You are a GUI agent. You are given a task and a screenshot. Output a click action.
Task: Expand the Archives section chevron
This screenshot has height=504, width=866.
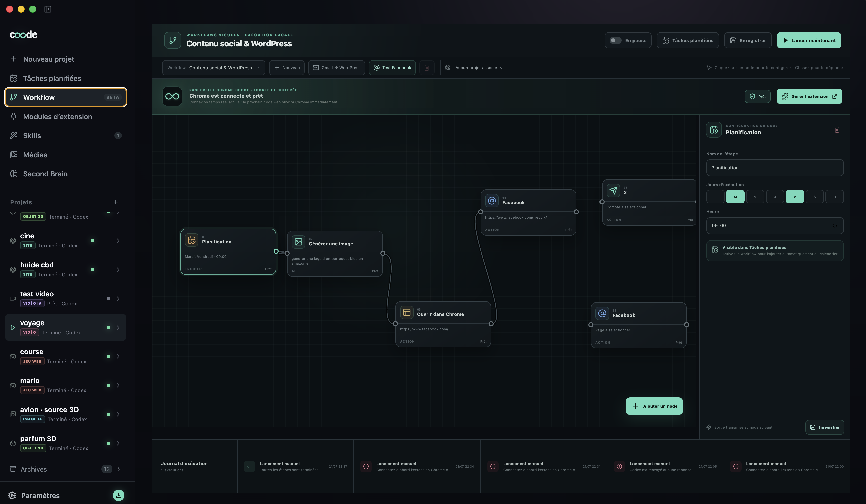119,469
